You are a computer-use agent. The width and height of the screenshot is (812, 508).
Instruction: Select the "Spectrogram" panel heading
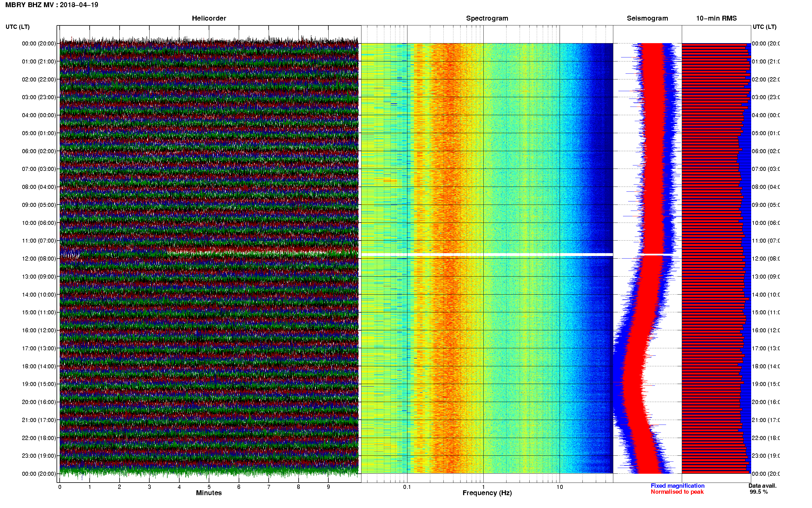(487, 19)
